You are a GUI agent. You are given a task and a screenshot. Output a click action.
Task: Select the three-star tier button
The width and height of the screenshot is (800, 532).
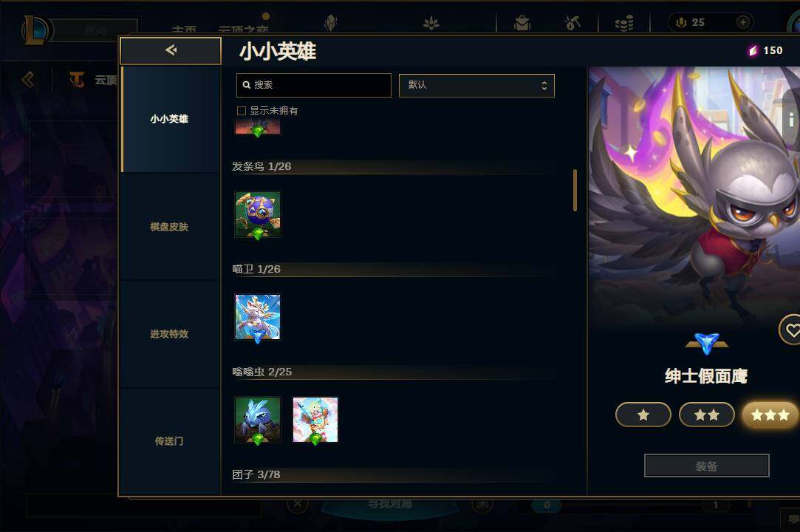(x=770, y=415)
